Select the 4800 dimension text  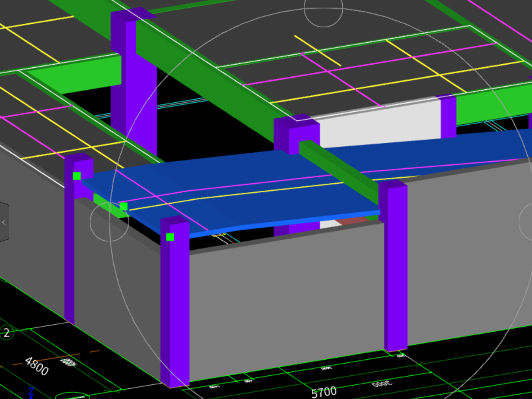point(37,366)
